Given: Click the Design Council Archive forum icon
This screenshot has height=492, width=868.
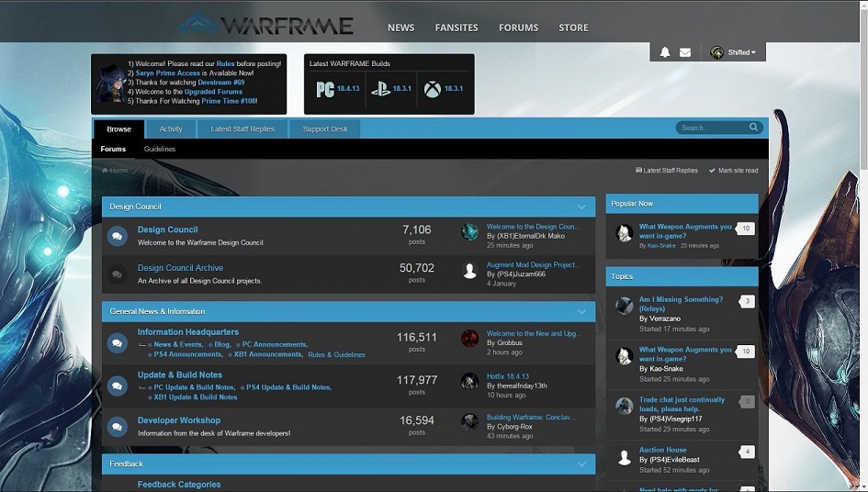Looking at the screenshot, I should coord(117,274).
